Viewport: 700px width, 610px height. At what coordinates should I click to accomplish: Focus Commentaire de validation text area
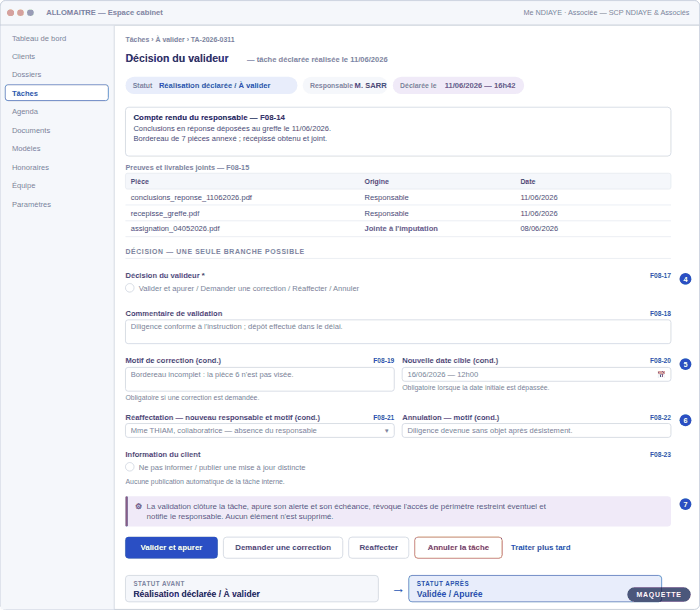coord(398,331)
